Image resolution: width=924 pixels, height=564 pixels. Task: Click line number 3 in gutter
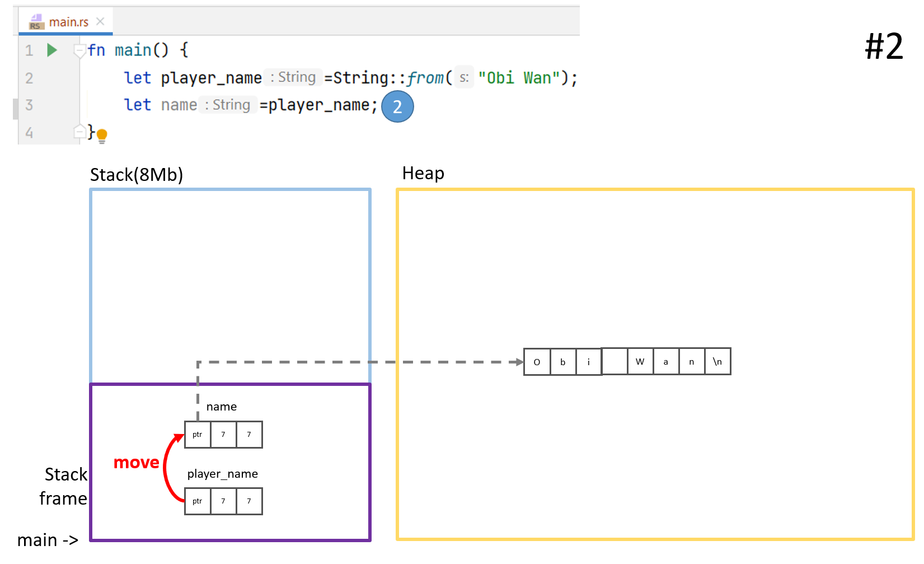point(29,105)
